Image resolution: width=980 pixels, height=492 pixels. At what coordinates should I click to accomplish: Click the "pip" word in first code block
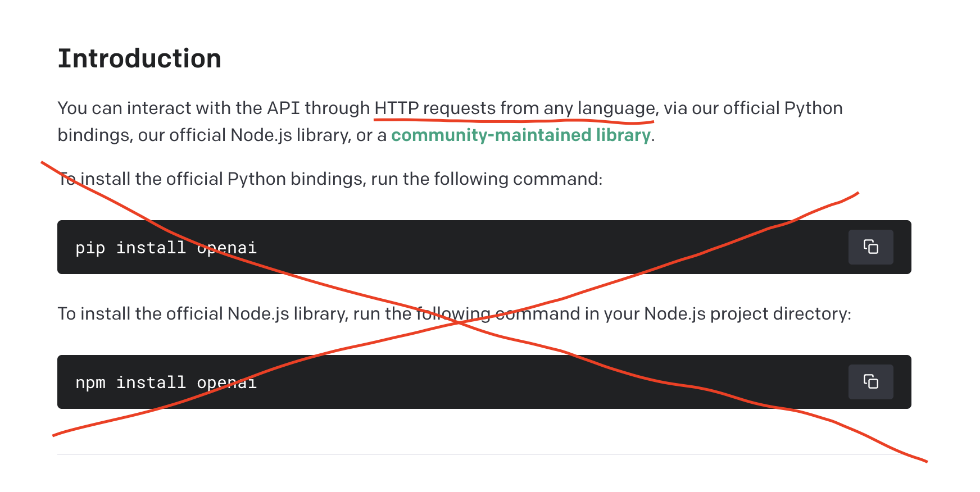90,248
